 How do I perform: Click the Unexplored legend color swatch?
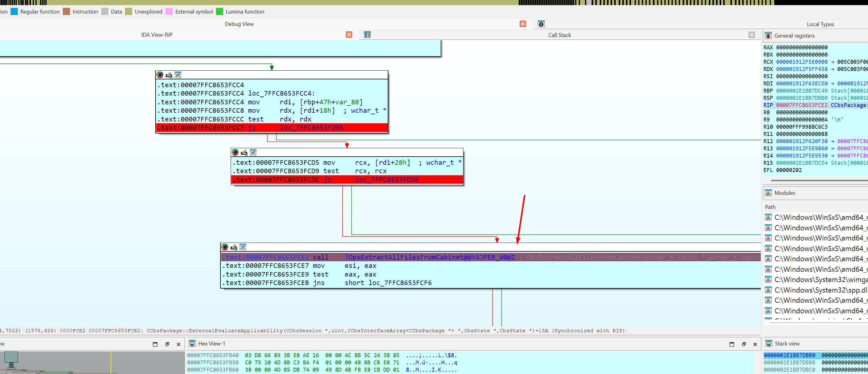pyautogui.click(x=128, y=11)
